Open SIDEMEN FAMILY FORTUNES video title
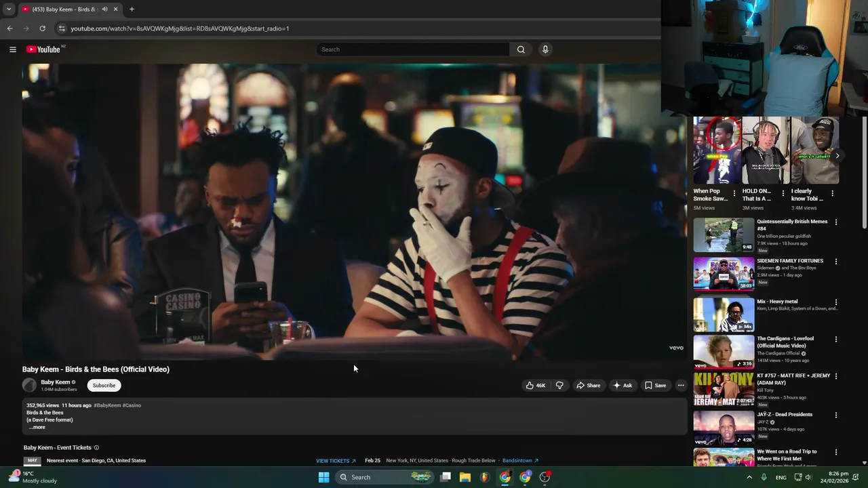 pos(790,261)
